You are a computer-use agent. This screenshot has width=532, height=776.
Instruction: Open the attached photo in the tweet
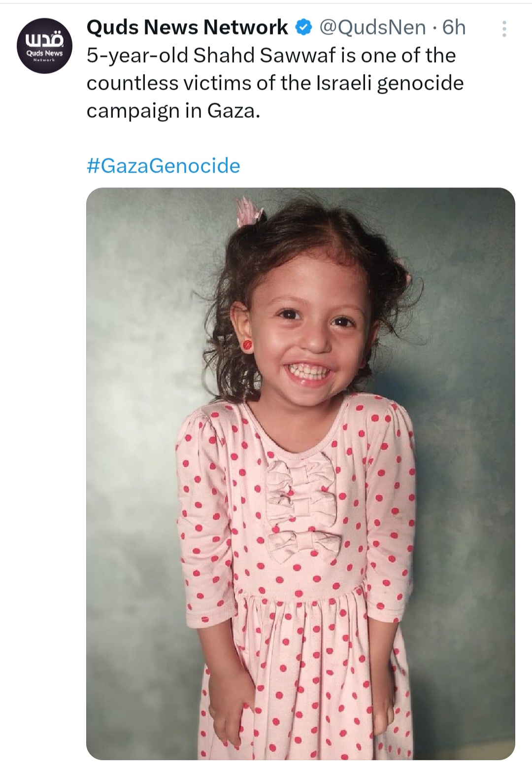coord(300,473)
